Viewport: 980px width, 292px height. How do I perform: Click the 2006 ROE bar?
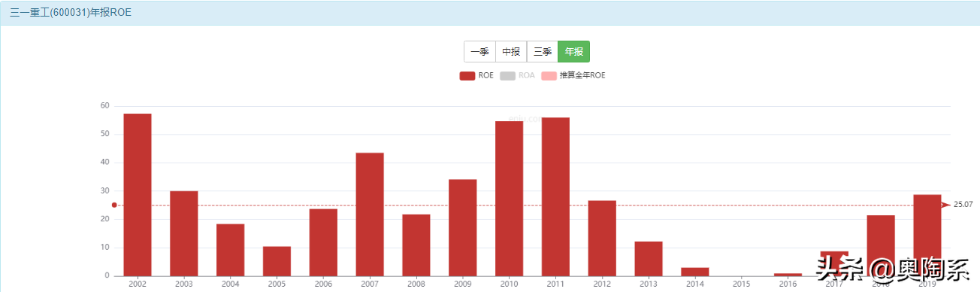pos(323,242)
